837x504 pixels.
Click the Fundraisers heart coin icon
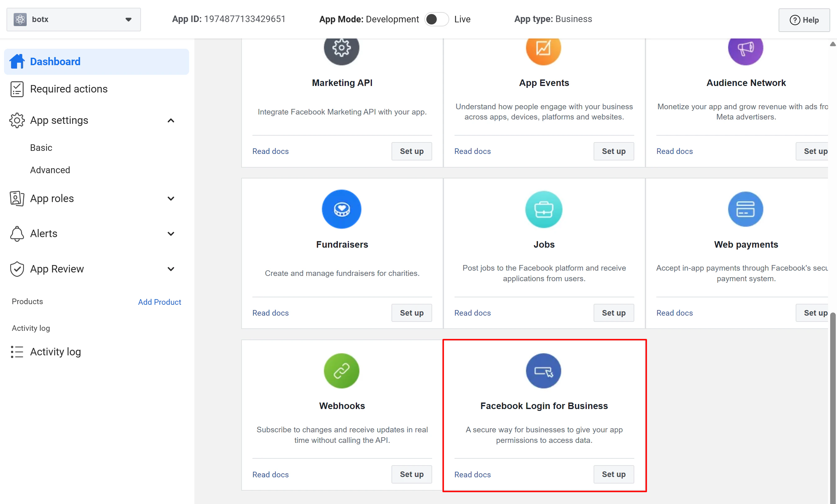click(342, 209)
